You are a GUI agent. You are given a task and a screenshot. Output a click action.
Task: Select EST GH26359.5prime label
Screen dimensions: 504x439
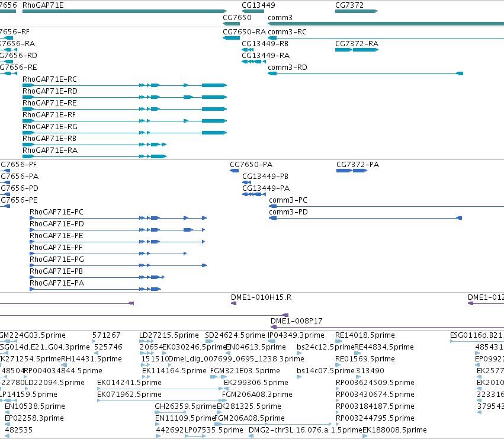185,406
